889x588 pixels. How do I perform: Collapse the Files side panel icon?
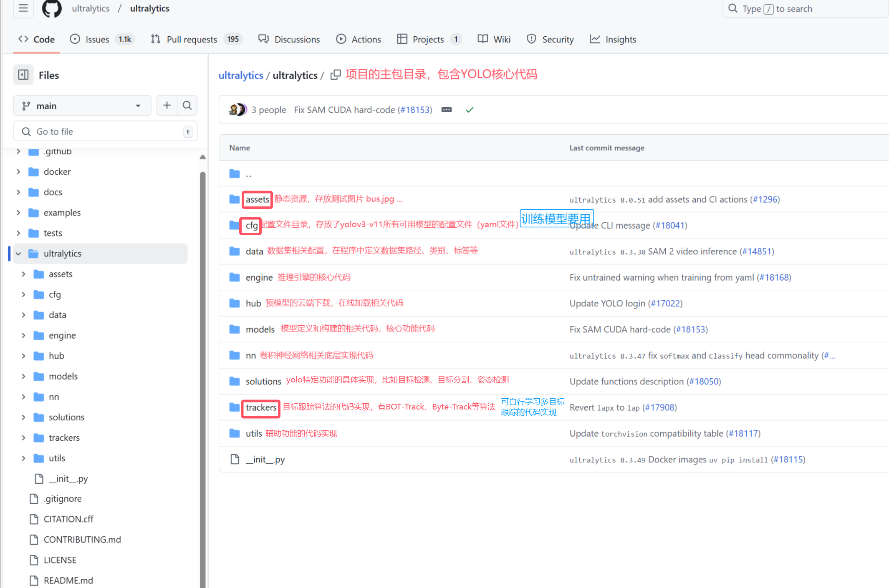point(23,75)
